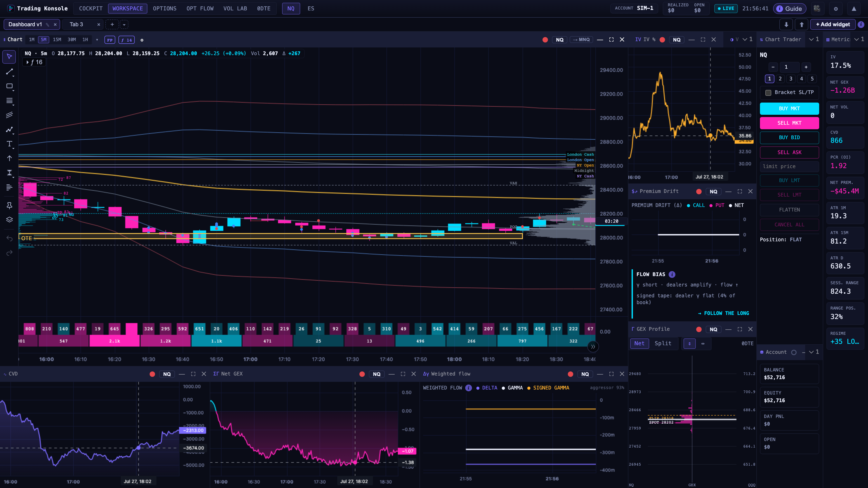This screenshot has width=868, height=488.
Task: Open the more timeframes dropdown arrow
Action: pyautogui.click(x=97, y=40)
